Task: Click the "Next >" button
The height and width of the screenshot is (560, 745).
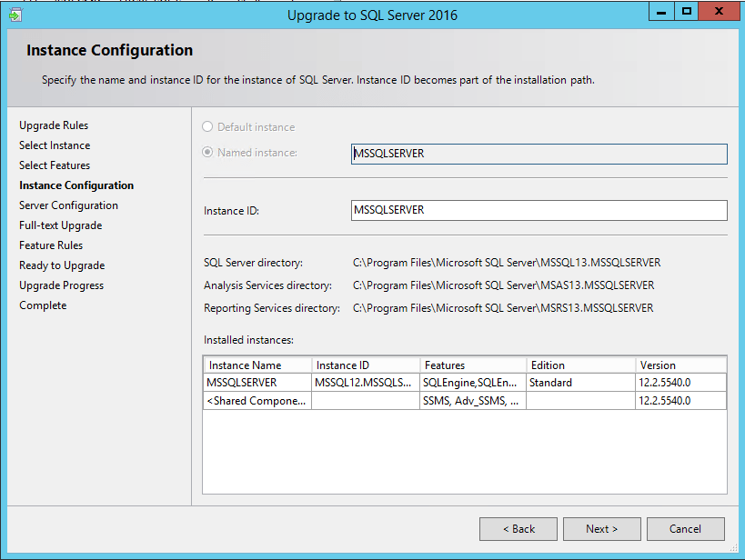Action: click(x=601, y=528)
